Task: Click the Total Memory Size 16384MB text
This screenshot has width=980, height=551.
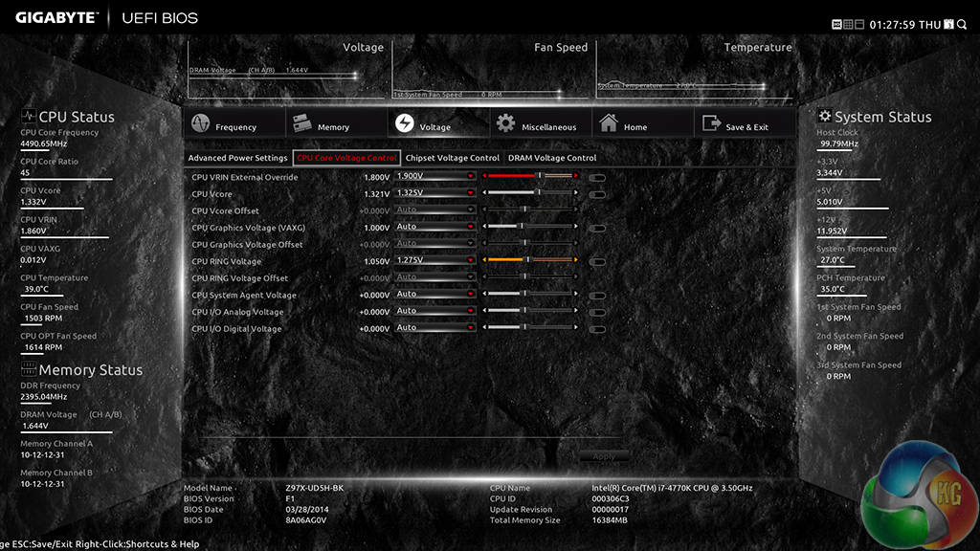Action: (x=610, y=519)
